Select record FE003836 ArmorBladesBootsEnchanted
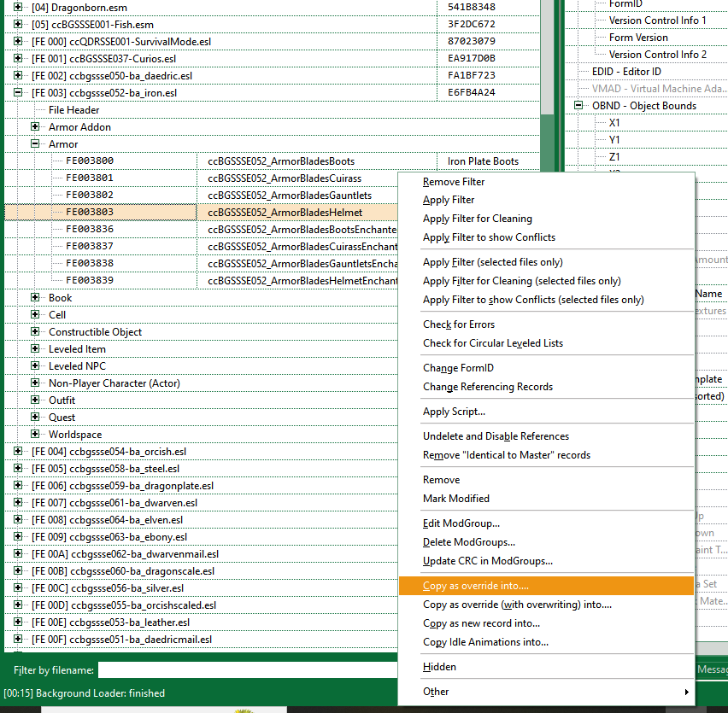The width and height of the screenshot is (728, 713). 201,229
